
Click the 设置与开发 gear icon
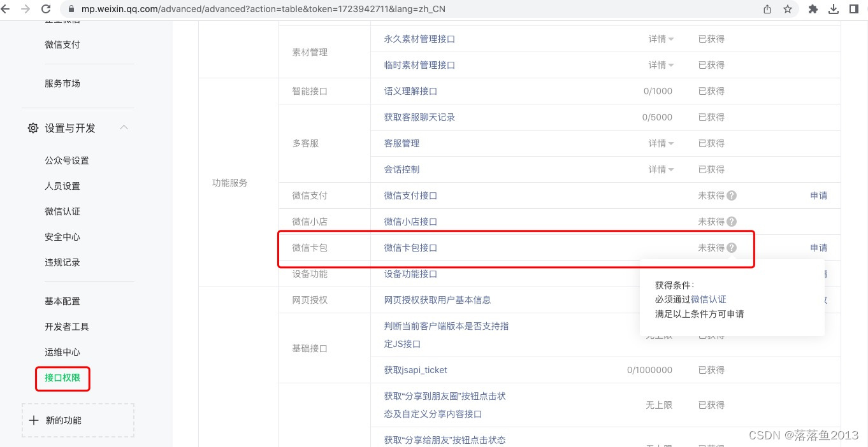(33, 128)
